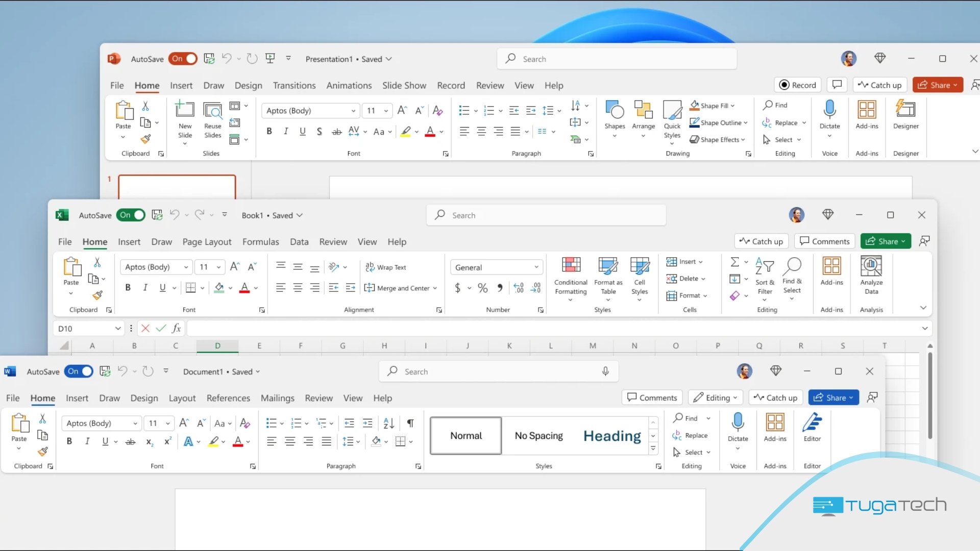Click Comments button in Word

click(x=652, y=398)
